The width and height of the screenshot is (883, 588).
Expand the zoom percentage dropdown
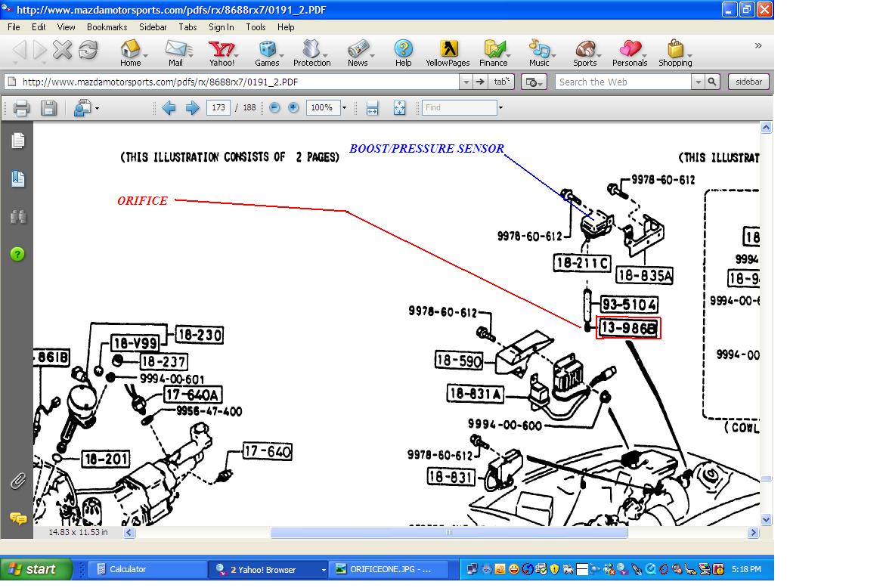click(344, 107)
